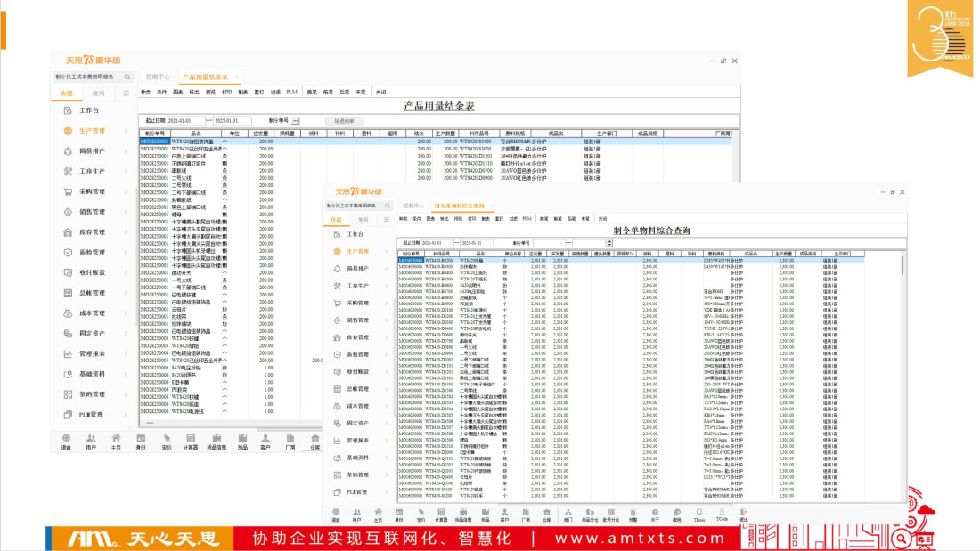This screenshot has width=980, height=551.
Task: Click the 制令单号 ellipsis lookup button
Action: tap(296, 120)
